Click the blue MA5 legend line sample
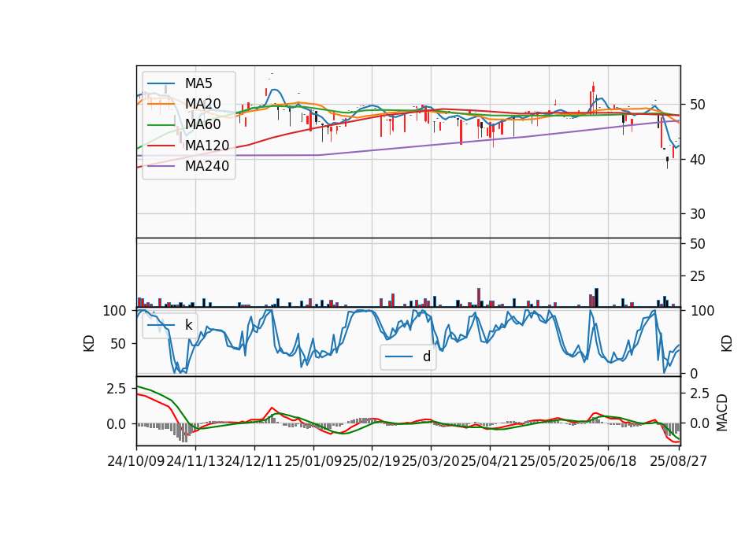This screenshot has height=543, width=756. coord(161,83)
